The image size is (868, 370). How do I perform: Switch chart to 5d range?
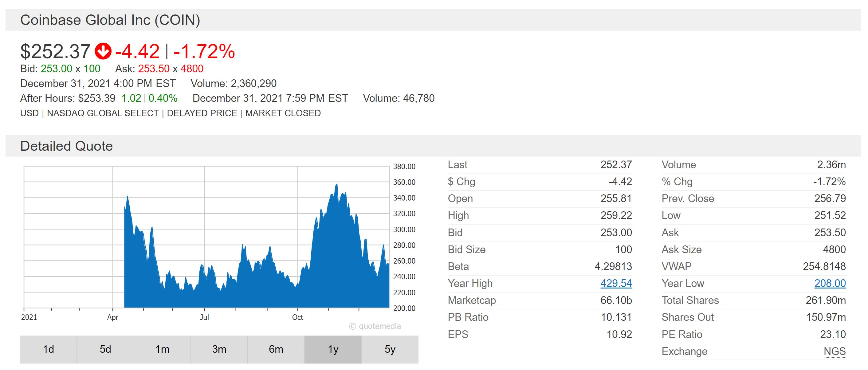coord(105,349)
